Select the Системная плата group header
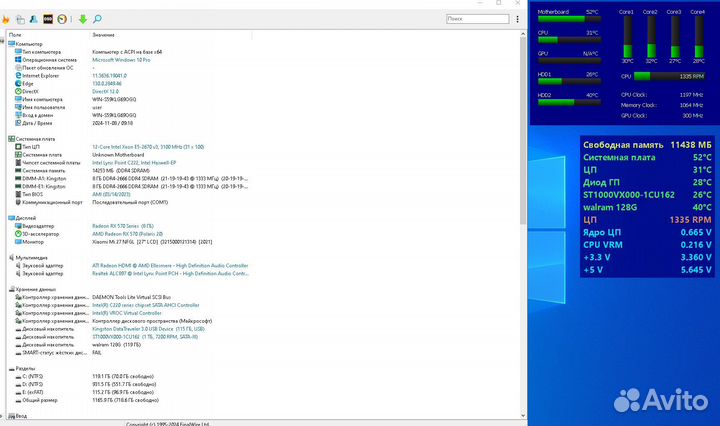This screenshot has width=720, height=426. click(x=35, y=139)
